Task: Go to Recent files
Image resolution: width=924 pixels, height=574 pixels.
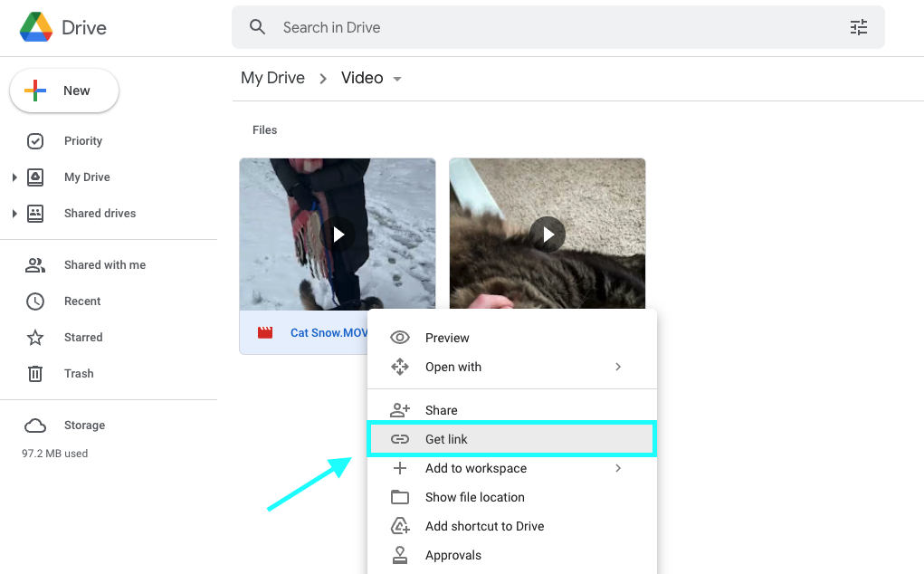Action: tap(82, 301)
